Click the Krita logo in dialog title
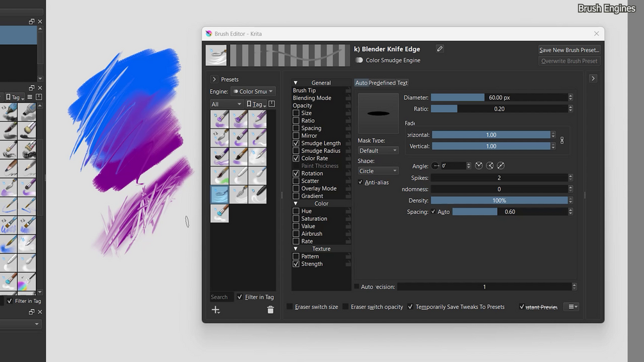Image resolution: width=644 pixels, height=362 pixels. tap(209, 34)
